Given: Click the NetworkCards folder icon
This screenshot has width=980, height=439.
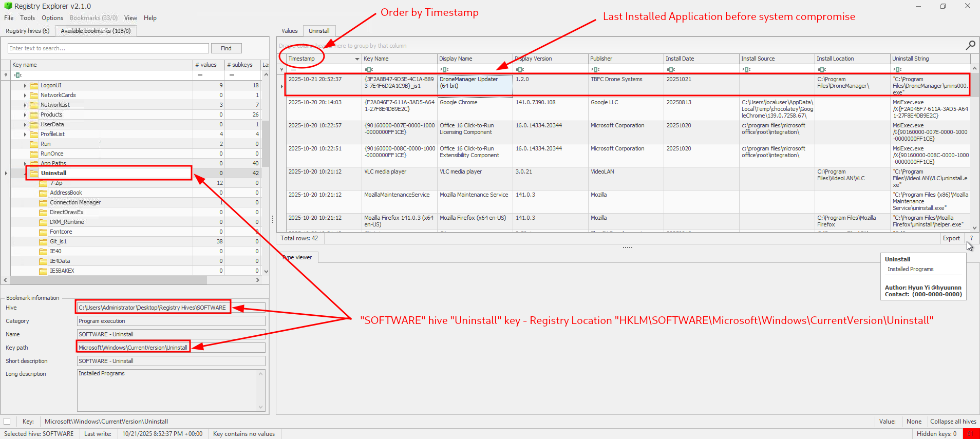Looking at the screenshot, I should [34, 95].
